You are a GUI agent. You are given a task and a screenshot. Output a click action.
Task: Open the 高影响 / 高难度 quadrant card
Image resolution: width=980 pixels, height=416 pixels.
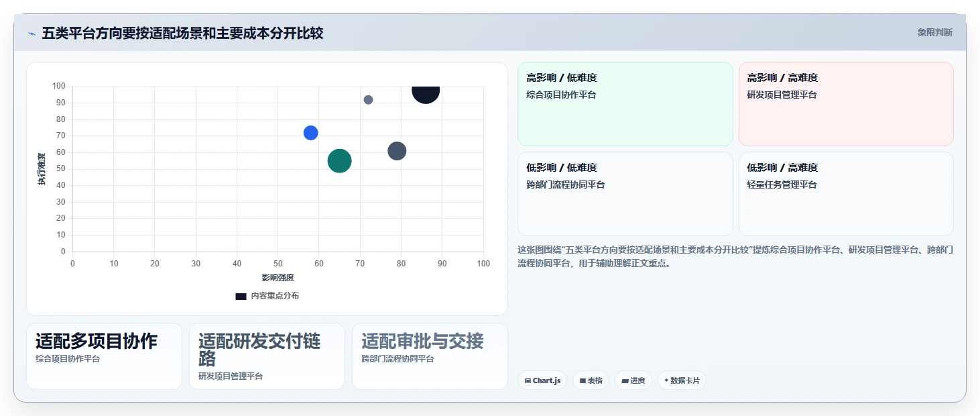click(846, 104)
